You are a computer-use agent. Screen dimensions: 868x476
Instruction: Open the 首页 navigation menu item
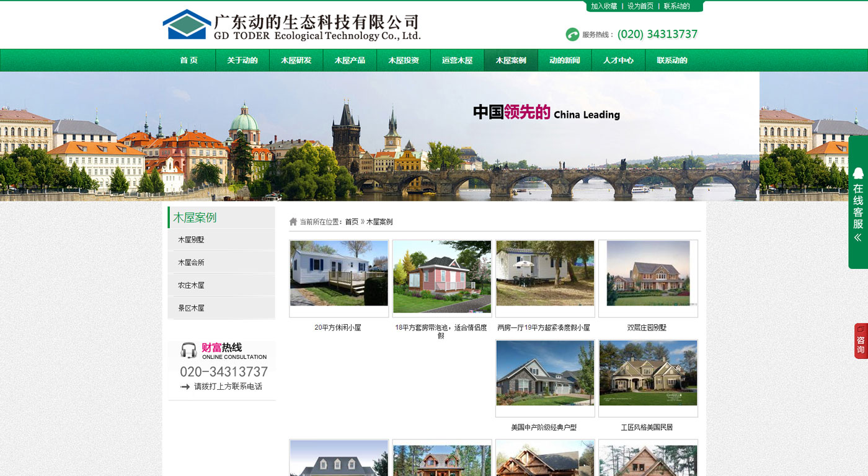[189, 61]
